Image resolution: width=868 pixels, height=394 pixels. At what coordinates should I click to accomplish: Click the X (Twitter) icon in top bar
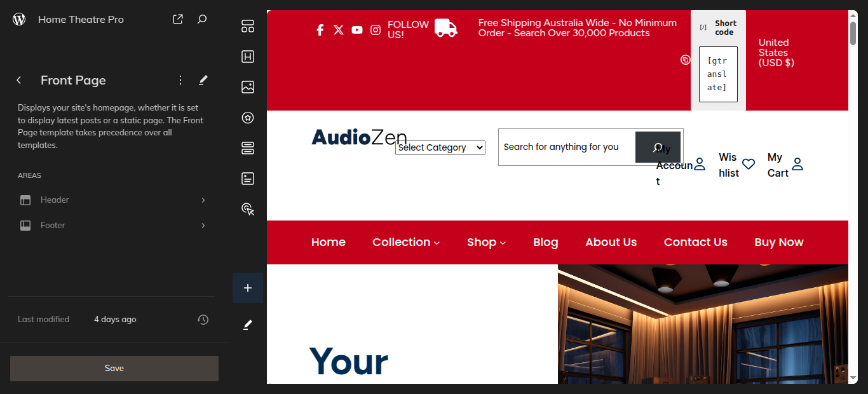[x=339, y=30]
